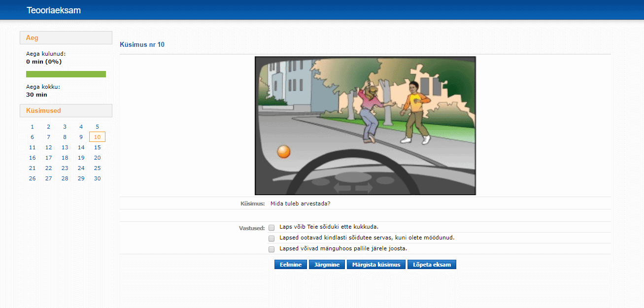The image size is (644, 308).
Task: Select 'Lapsed võivad mänguhoos pallile järele joosta' checkbox
Action: click(x=271, y=249)
